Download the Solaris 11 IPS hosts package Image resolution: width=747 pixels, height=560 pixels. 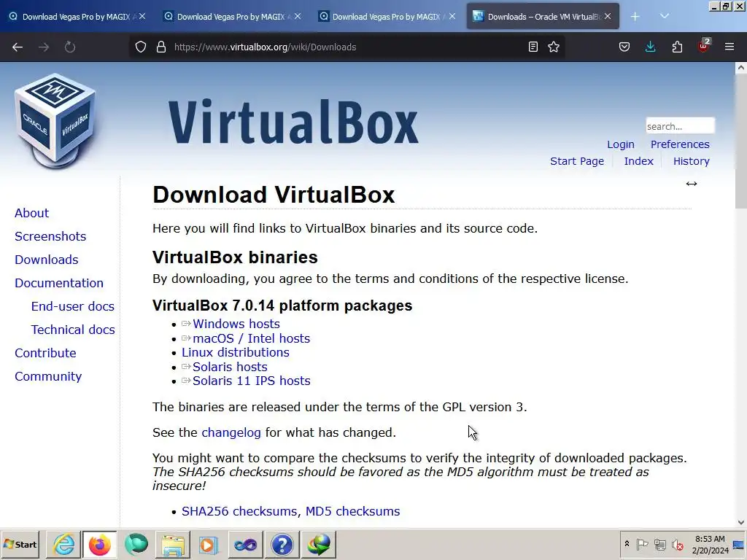(251, 381)
